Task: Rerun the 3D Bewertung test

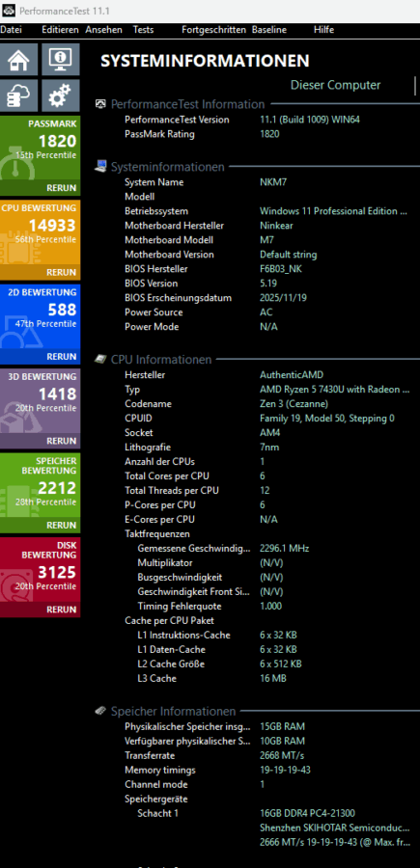Action: click(x=62, y=441)
